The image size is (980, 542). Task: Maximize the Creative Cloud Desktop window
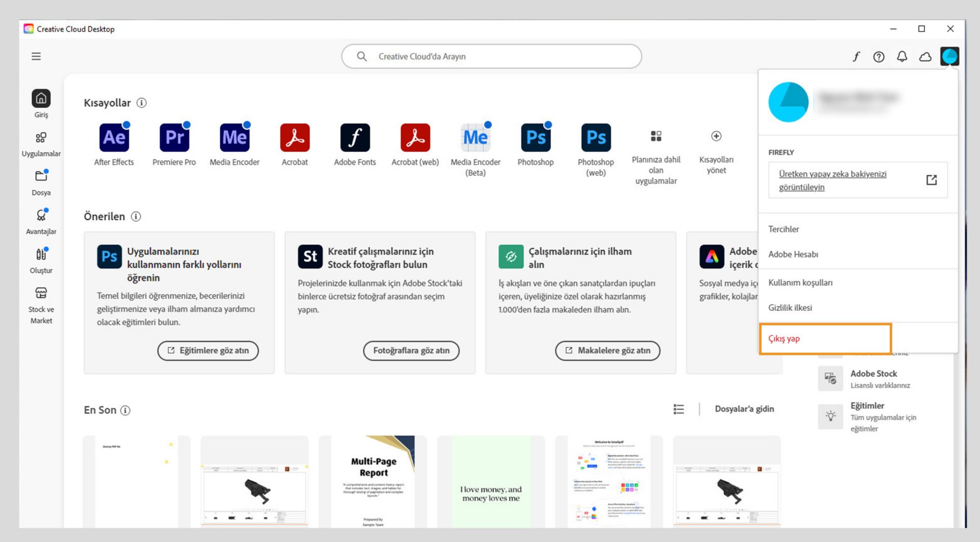[x=922, y=29]
